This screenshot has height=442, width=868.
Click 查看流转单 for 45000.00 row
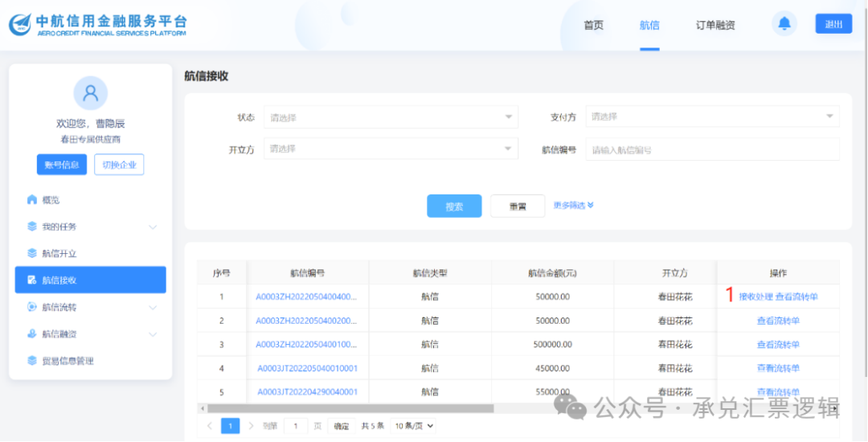[x=778, y=368]
